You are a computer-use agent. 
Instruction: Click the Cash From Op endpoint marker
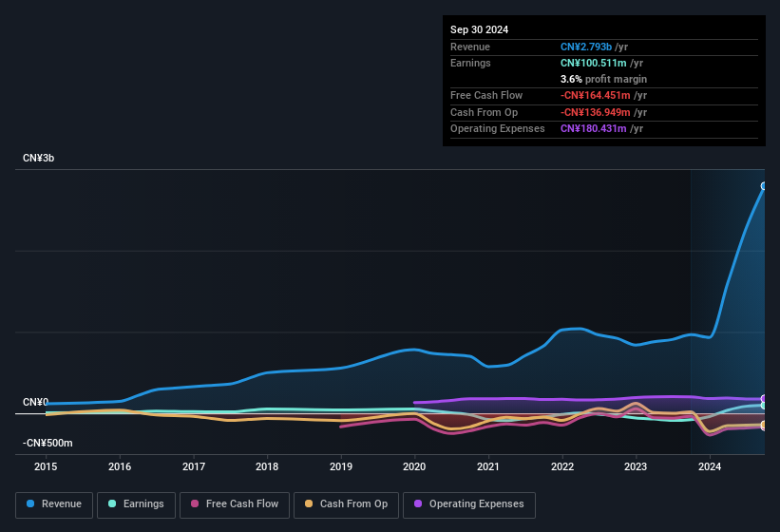click(x=764, y=425)
